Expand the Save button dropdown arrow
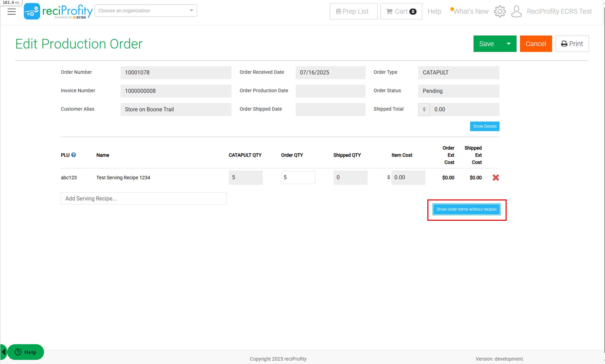 [x=508, y=44]
